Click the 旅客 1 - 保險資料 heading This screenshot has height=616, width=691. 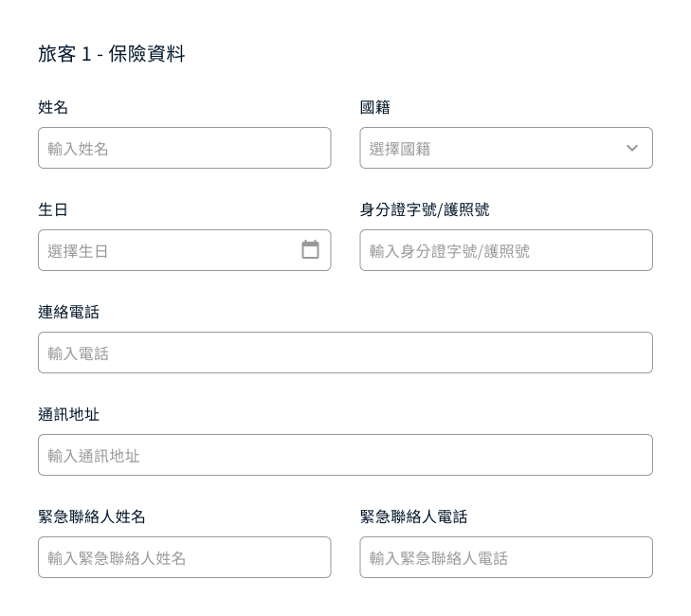(112, 54)
